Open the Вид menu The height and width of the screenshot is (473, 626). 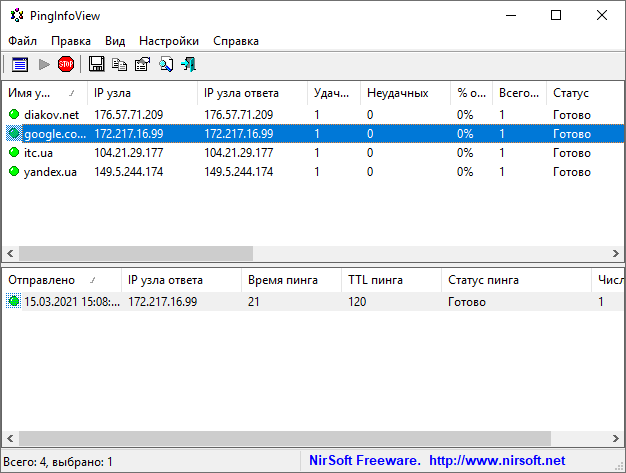point(115,41)
